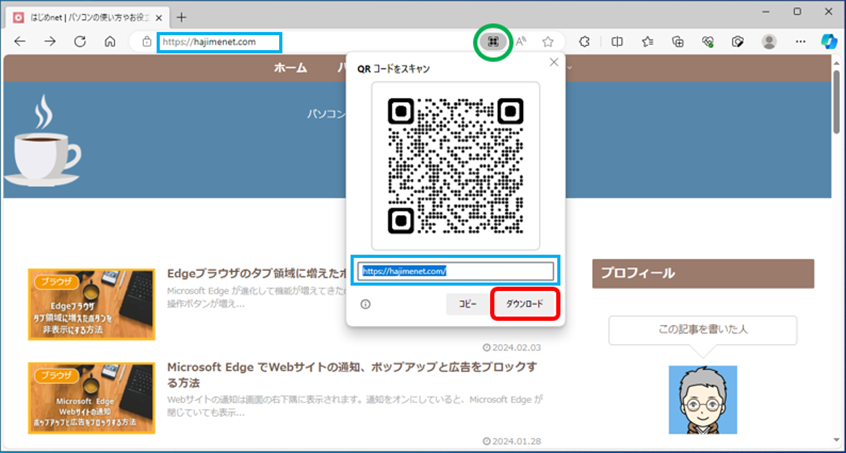Select the はじめnet browser tab

(88, 17)
